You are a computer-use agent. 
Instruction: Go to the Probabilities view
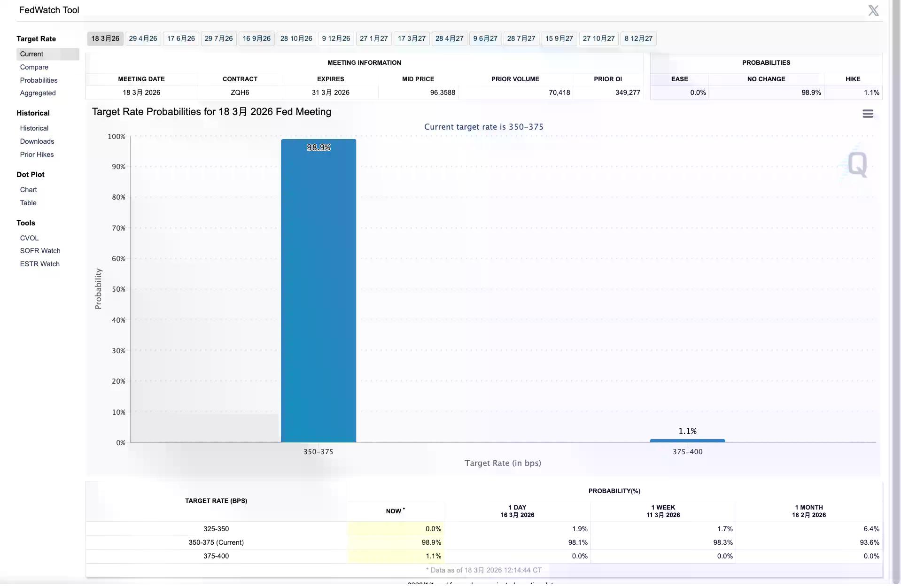tap(39, 80)
